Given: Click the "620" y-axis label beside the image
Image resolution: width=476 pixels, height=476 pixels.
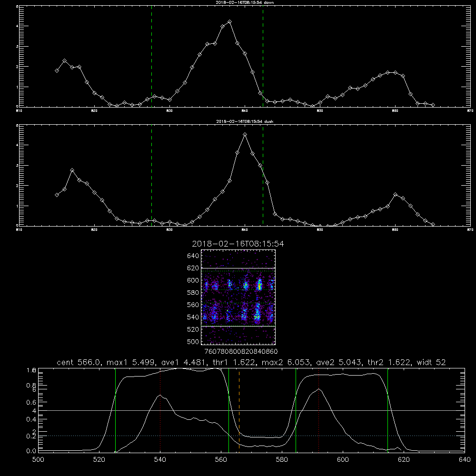Looking at the screenshot, I should (x=193, y=268).
